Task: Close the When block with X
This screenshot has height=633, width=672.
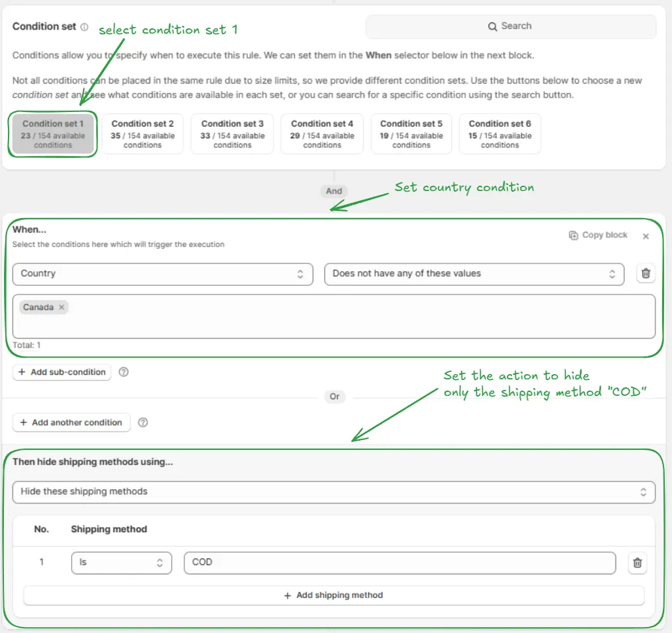Action: pos(646,236)
